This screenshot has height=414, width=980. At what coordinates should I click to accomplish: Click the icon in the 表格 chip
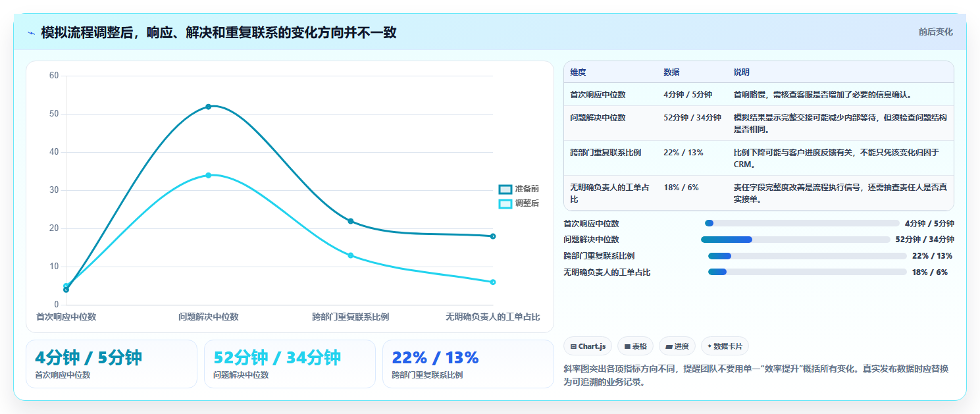point(627,346)
